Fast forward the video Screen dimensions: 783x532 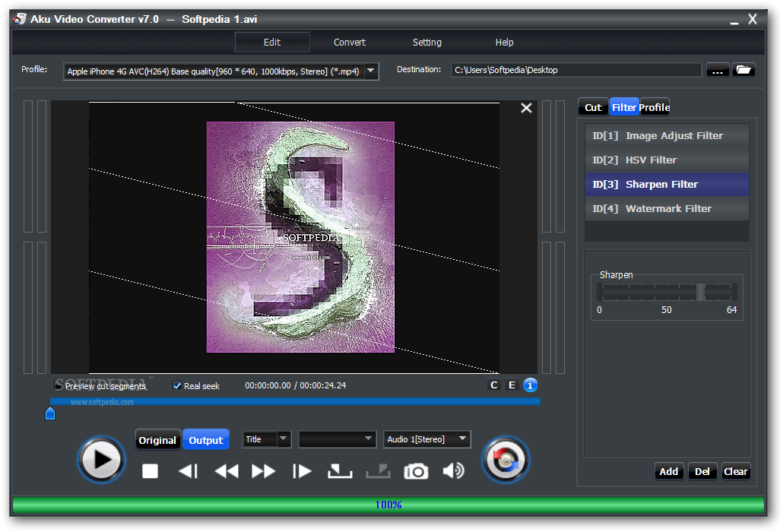pyautogui.click(x=263, y=471)
